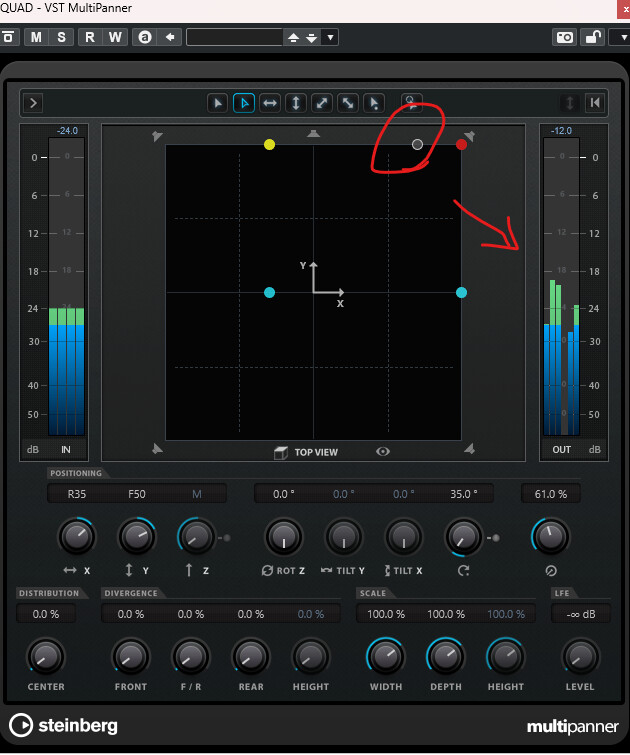This screenshot has height=755, width=630.
Task: Click the yellow speaker dot on pan pad
Action: [x=270, y=144]
